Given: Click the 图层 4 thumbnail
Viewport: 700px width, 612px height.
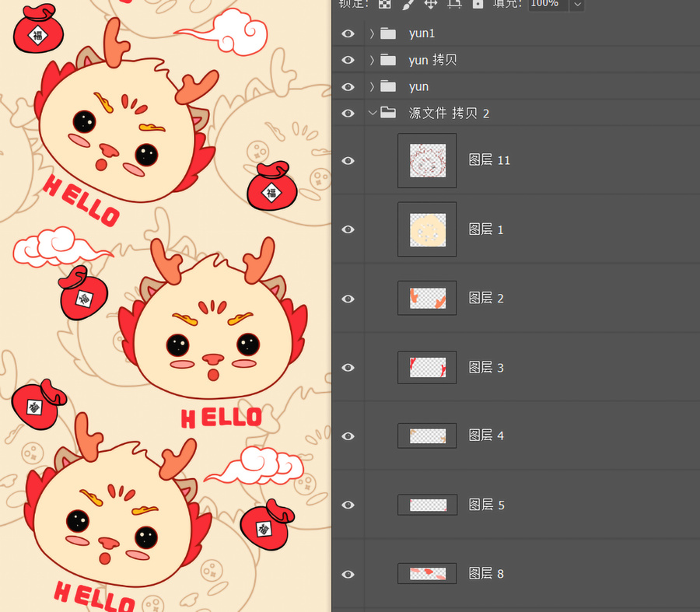Looking at the screenshot, I should click(427, 435).
